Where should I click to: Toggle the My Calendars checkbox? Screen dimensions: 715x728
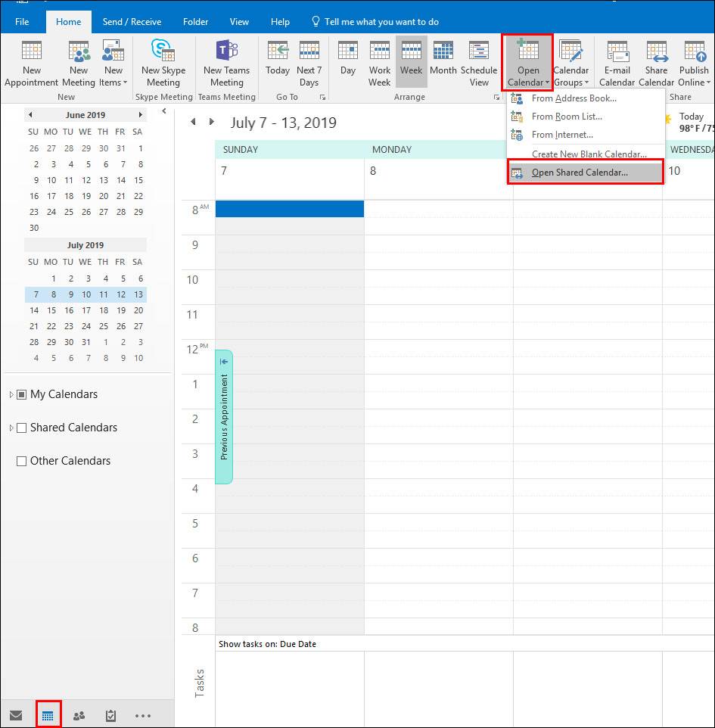click(23, 394)
